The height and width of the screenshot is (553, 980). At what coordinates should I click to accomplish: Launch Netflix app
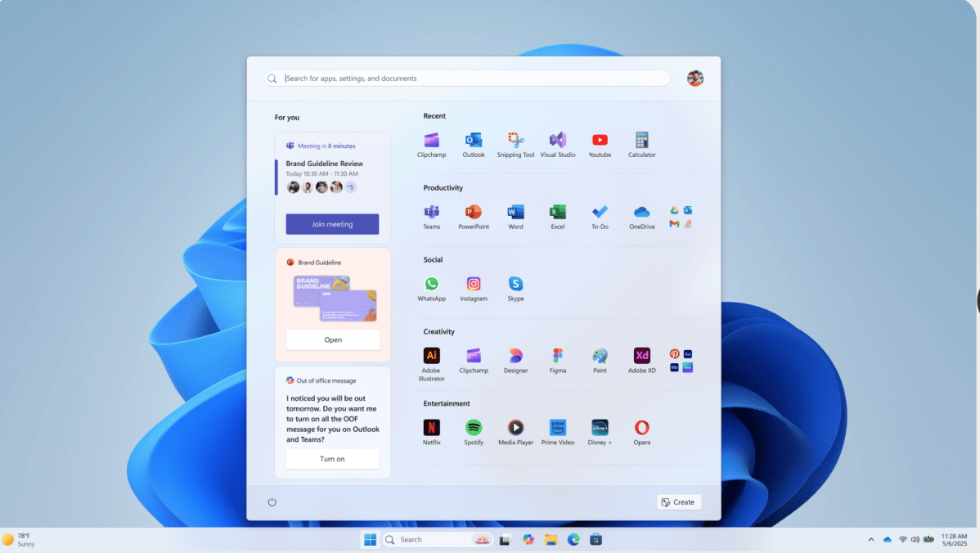431,428
